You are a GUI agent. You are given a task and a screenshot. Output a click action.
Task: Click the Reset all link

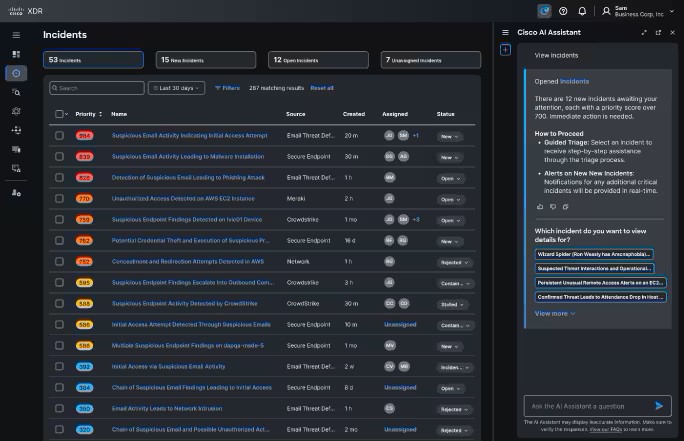click(322, 88)
